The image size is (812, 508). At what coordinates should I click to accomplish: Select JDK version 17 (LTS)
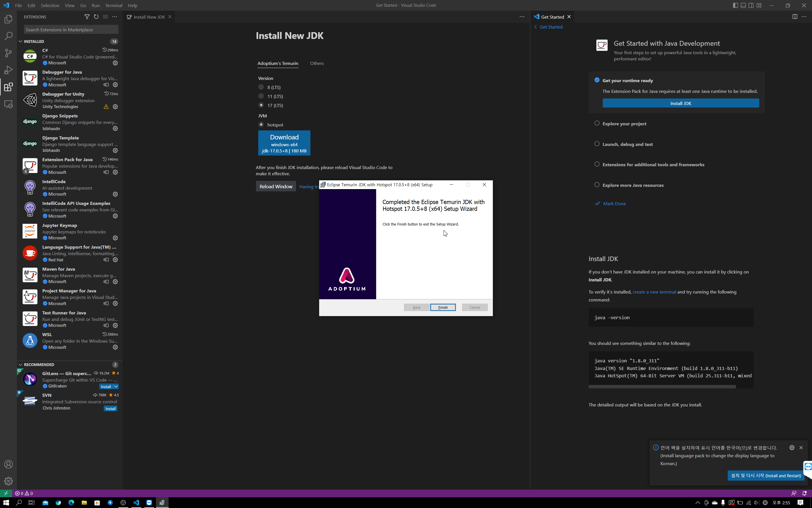pyautogui.click(x=261, y=105)
